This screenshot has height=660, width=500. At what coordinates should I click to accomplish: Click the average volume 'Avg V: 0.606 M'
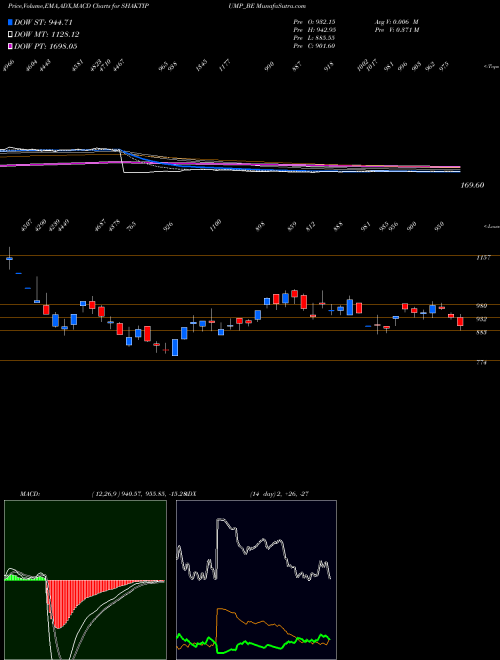coord(396,21)
